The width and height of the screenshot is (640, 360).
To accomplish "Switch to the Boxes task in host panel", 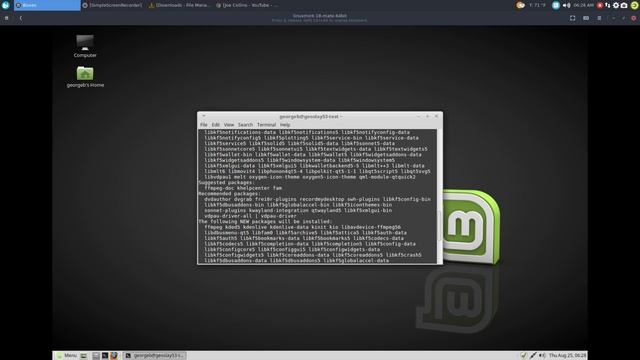I will [47, 5].
